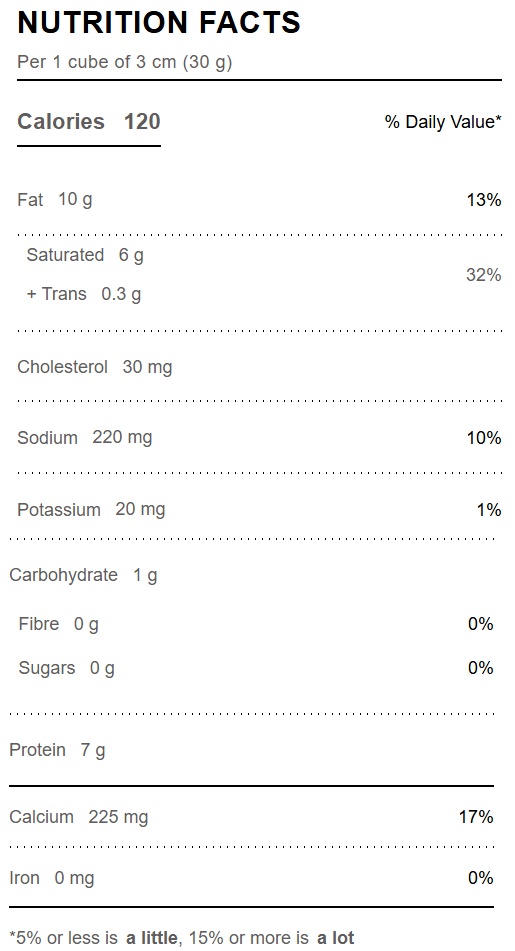Select the Fat 10 g row

tap(259, 200)
